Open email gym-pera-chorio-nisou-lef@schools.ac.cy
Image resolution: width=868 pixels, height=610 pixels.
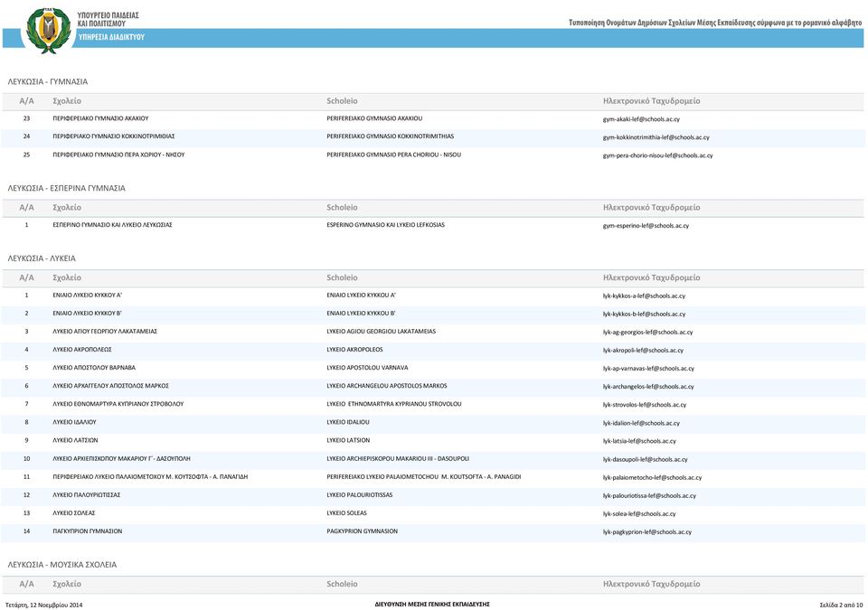pos(657,155)
